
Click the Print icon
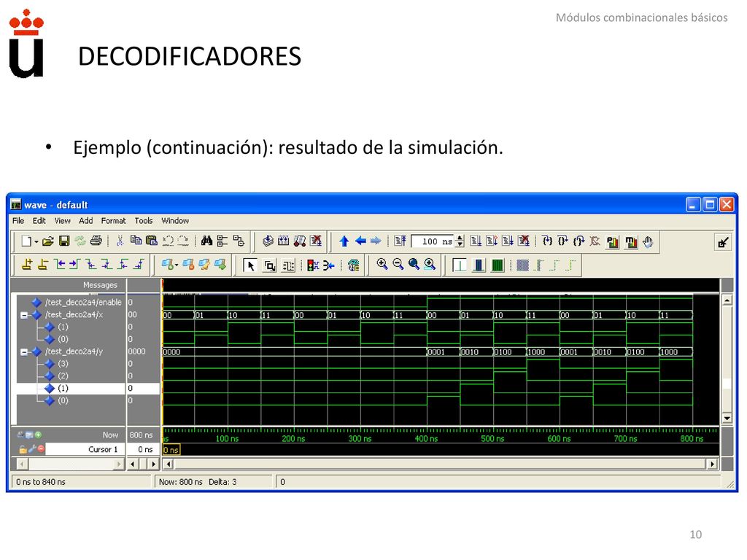(x=96, y=241)
